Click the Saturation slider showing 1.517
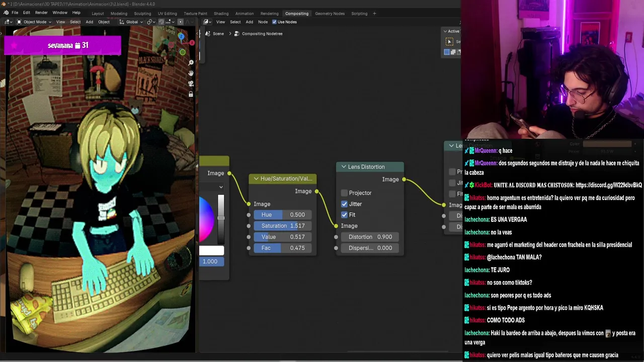This screenshot has width=644, height=362. (283, 226)
